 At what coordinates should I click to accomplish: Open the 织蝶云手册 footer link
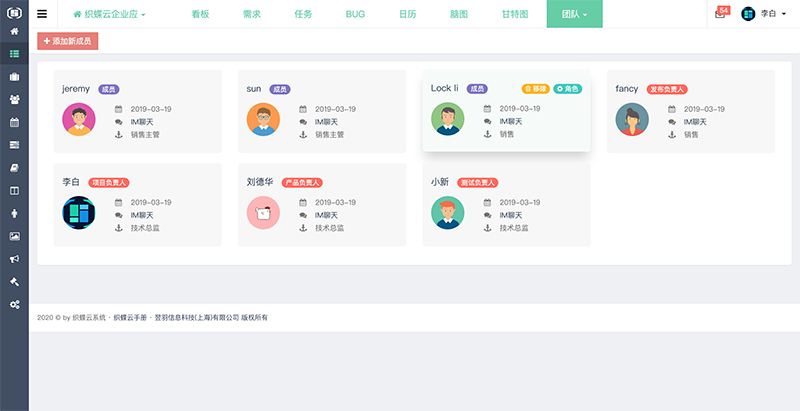[130, 318]
